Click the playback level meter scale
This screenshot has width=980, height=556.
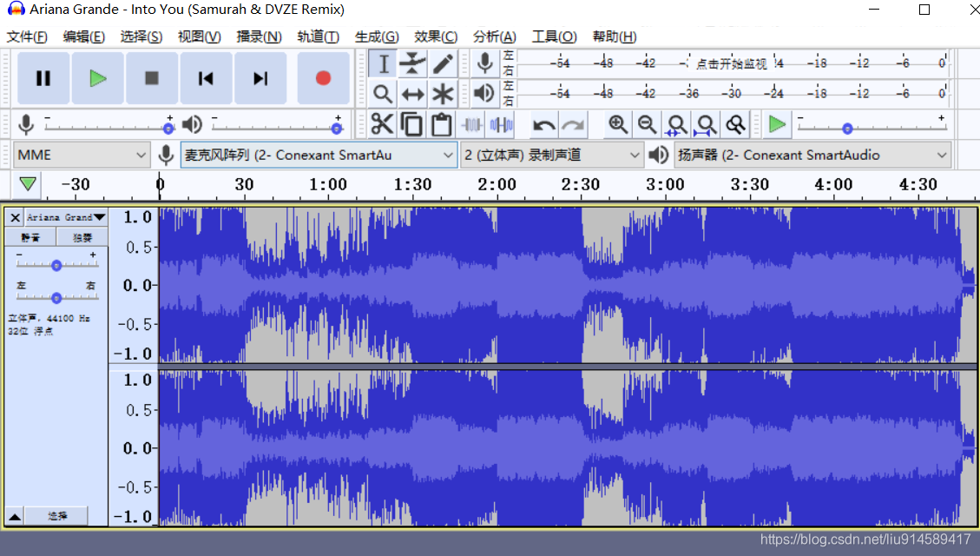(x=733, y=93)
